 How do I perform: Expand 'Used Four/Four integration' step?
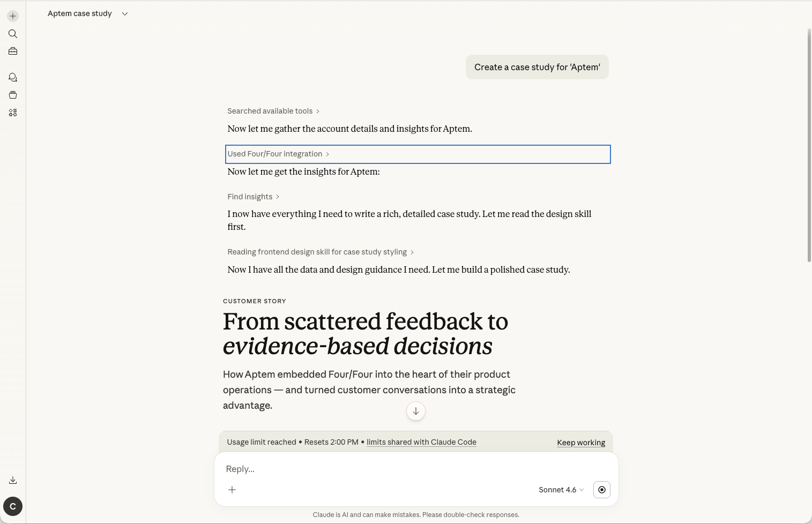pos(278,154)
